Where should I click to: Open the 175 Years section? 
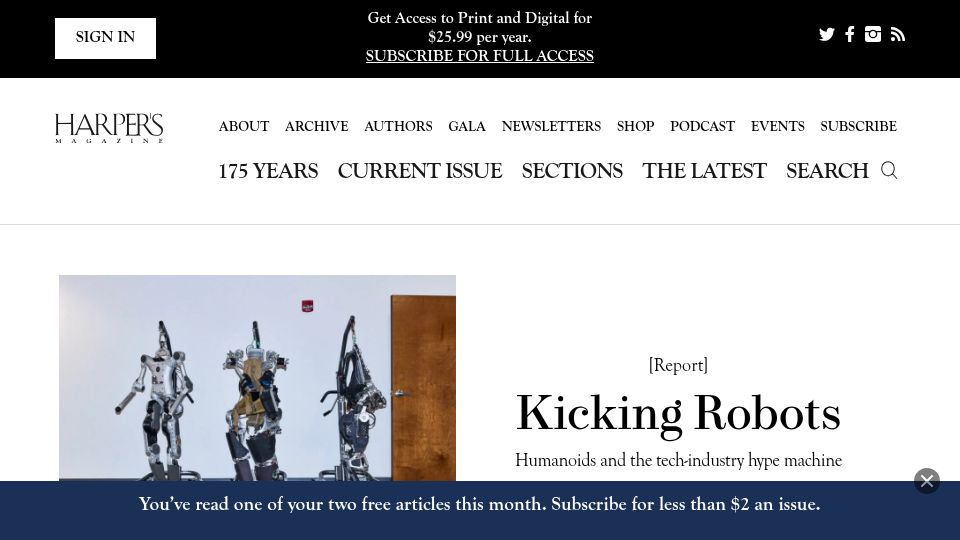point(268,171)
